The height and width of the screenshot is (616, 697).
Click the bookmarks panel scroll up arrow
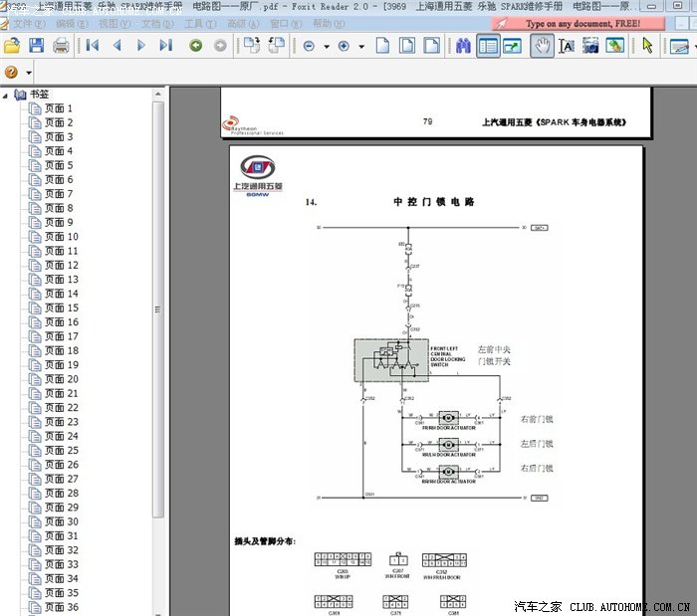click(158, 95)
